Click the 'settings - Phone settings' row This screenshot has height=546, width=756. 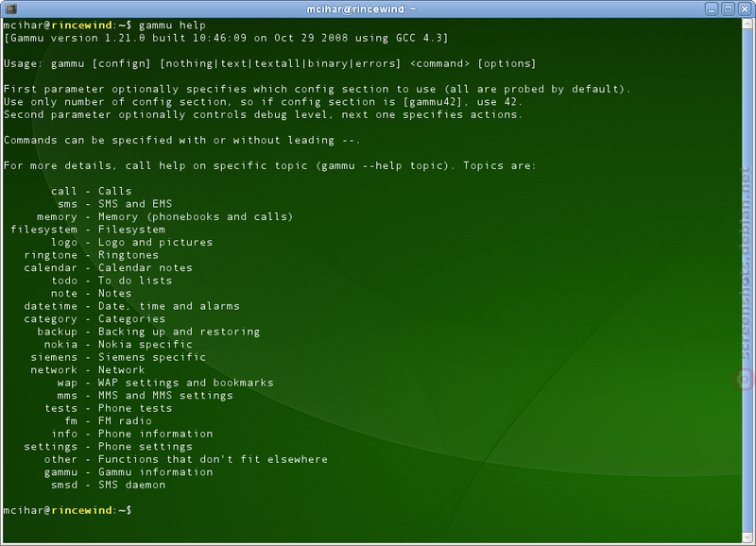coord(108,447)
